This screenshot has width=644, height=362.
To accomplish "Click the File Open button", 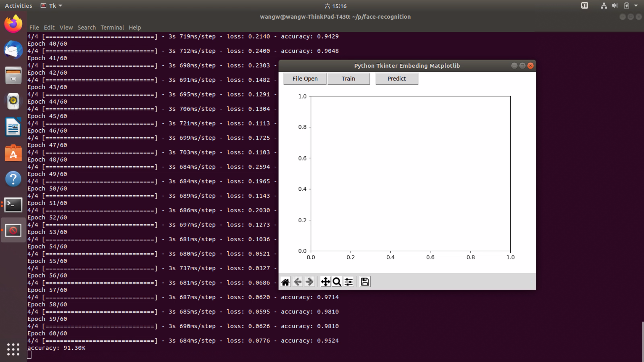I will [305, 79].
